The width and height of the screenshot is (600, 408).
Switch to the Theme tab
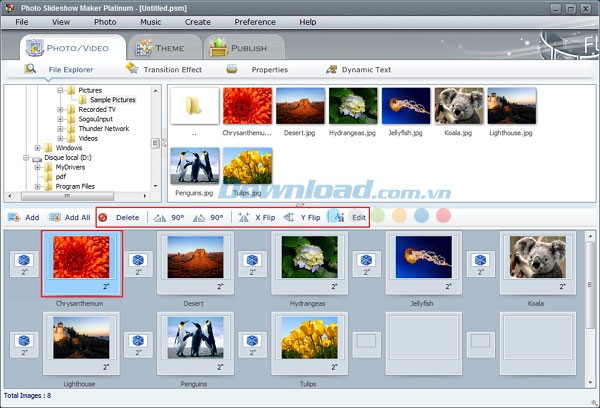tap(160, 47)
